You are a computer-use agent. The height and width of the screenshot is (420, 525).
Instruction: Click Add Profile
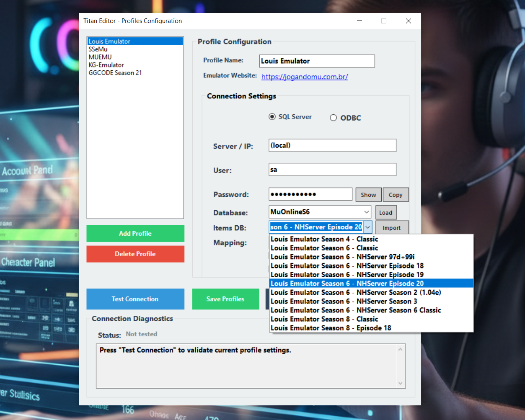point(135,234)
